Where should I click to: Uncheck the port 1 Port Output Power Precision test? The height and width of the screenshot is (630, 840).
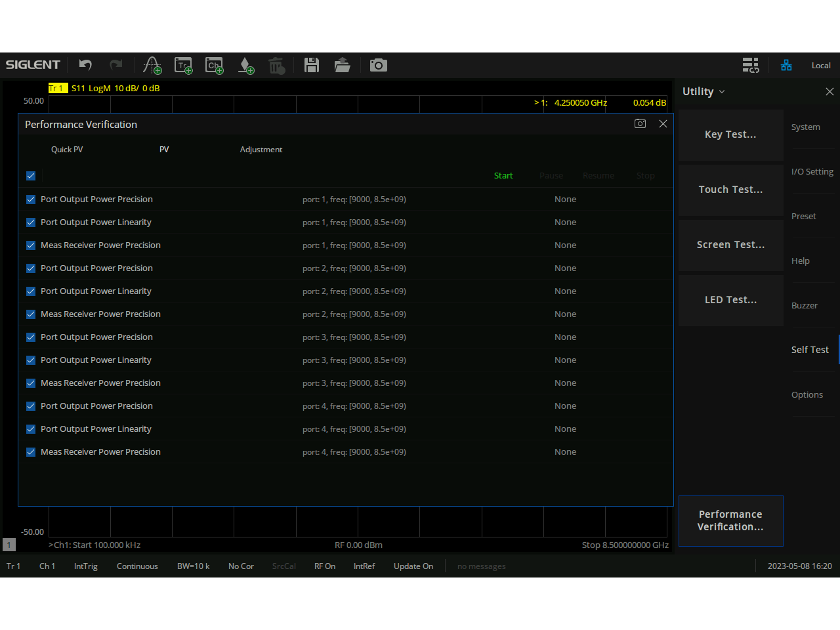31,199
